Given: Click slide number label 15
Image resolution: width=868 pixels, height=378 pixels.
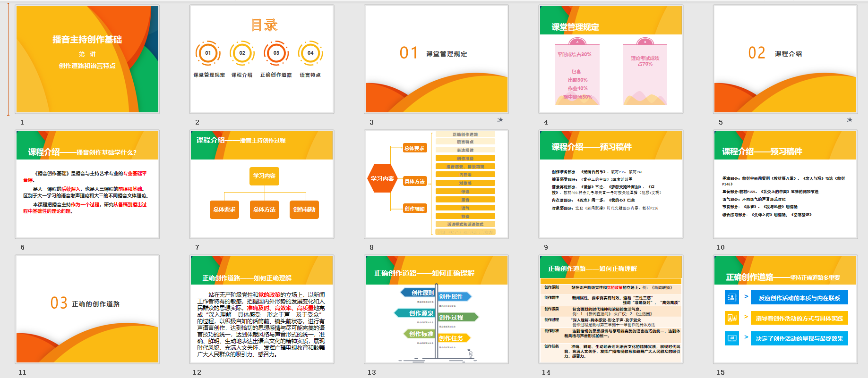Looking at the screenshot, I should (x=721, y=372).
